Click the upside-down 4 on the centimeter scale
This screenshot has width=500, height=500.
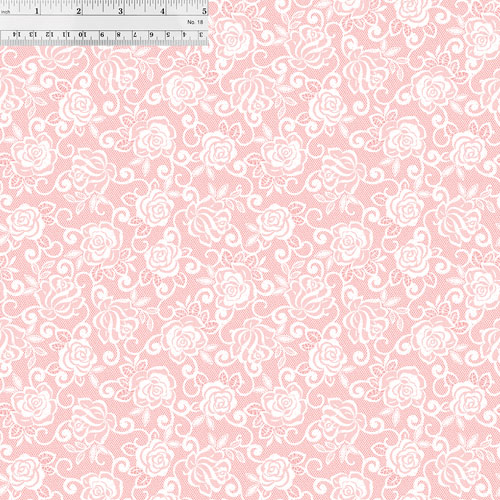pyautogui.click(x=185, y=34)
